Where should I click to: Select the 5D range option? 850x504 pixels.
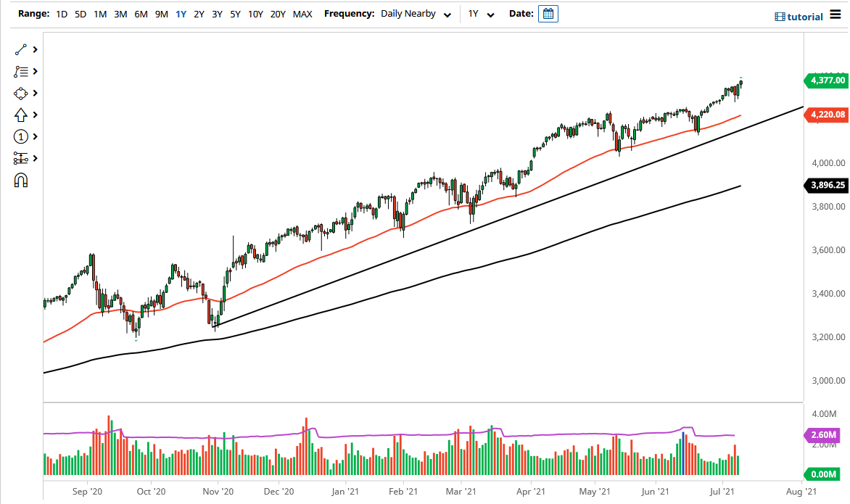pyautogui.click(x=80, y=13)
